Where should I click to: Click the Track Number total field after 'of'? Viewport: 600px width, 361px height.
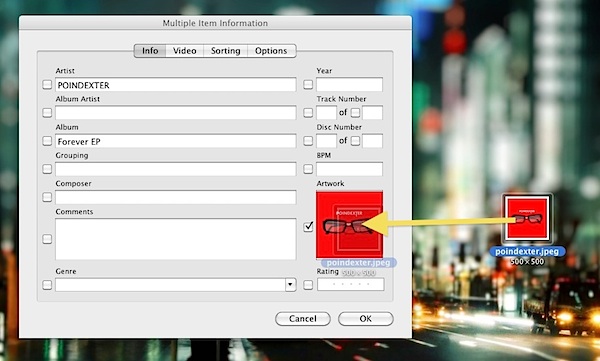pyautogui.click(x=372, y=113)
